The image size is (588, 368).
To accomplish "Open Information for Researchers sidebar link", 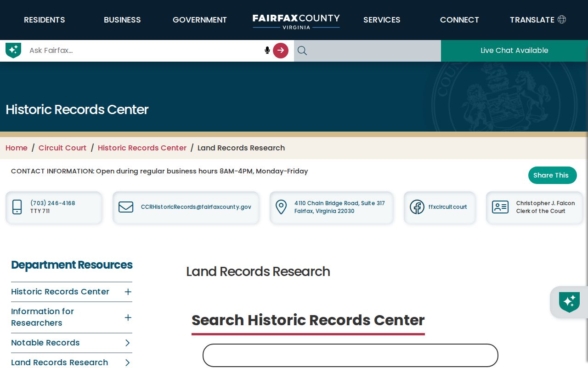I will tap(42, 317).
